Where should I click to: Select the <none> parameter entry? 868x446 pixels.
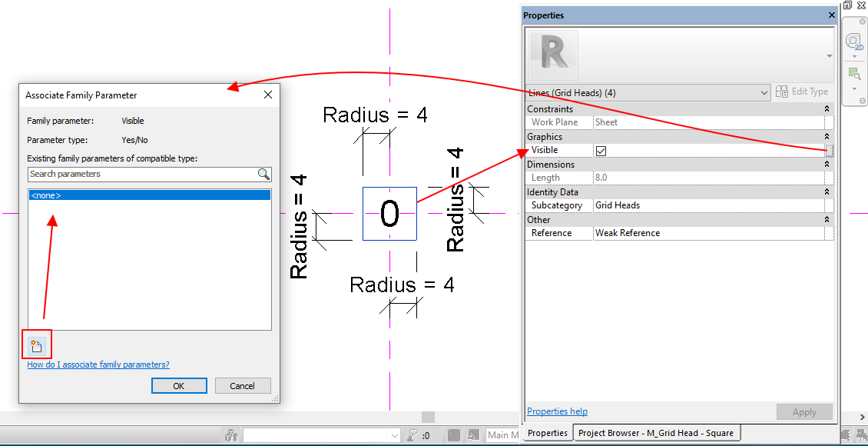pos(146,195)
